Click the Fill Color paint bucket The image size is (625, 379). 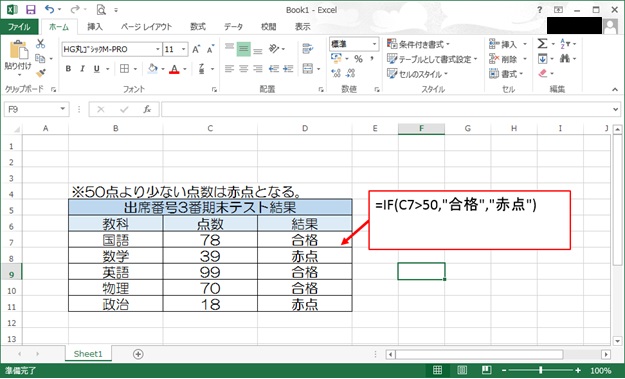pos(153,69)
